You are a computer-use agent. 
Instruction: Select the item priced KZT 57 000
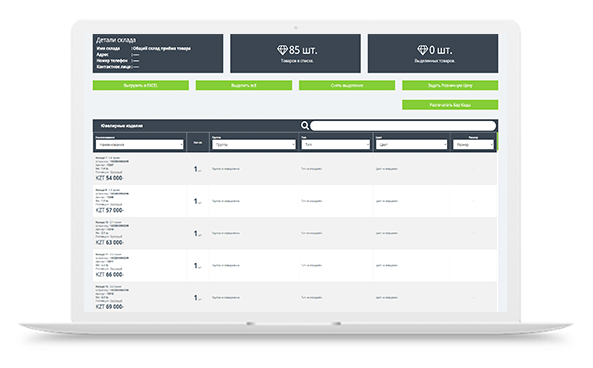tap(295, 201)
